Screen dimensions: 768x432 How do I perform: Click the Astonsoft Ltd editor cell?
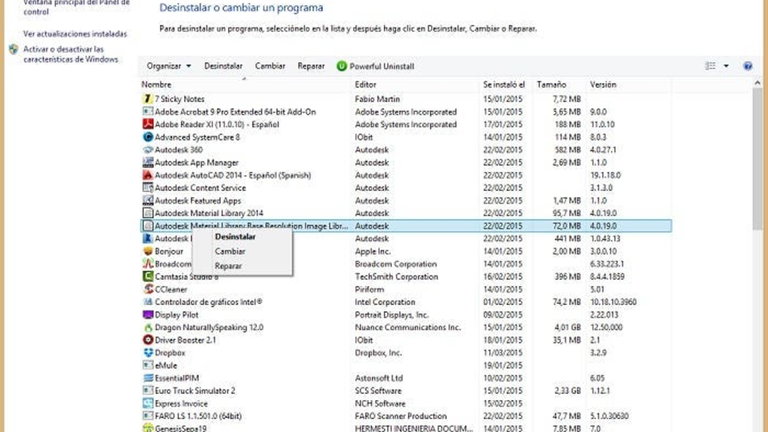pos(379,378)
